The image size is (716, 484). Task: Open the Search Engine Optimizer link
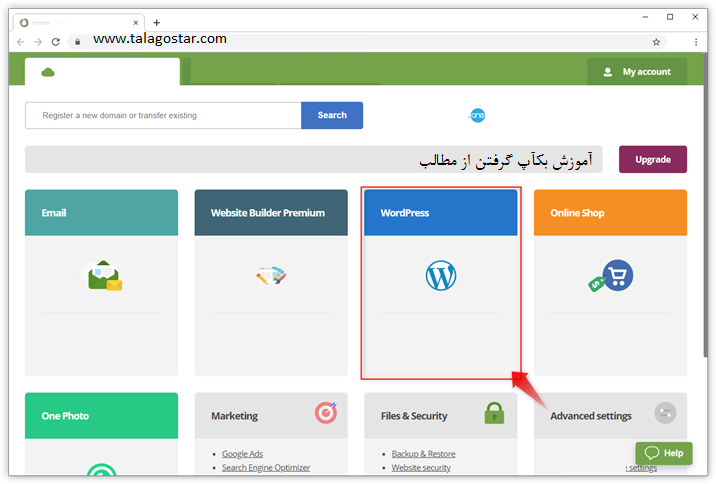266,468
